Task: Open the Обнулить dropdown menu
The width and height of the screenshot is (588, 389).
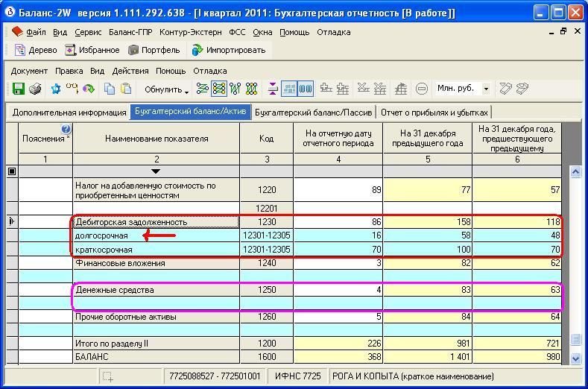Action: point(166,89)
